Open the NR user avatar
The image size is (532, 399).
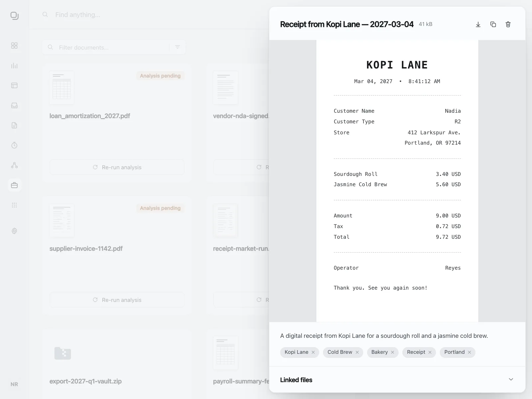pos(14,384)
